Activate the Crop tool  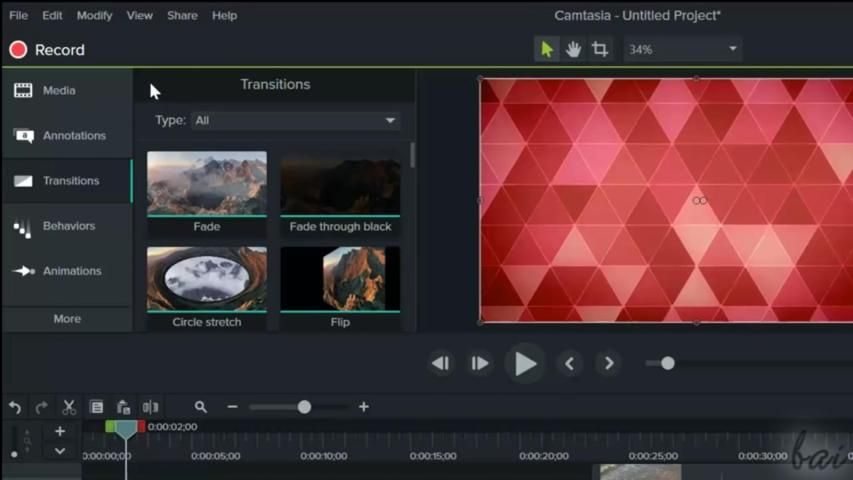point(600,49)
